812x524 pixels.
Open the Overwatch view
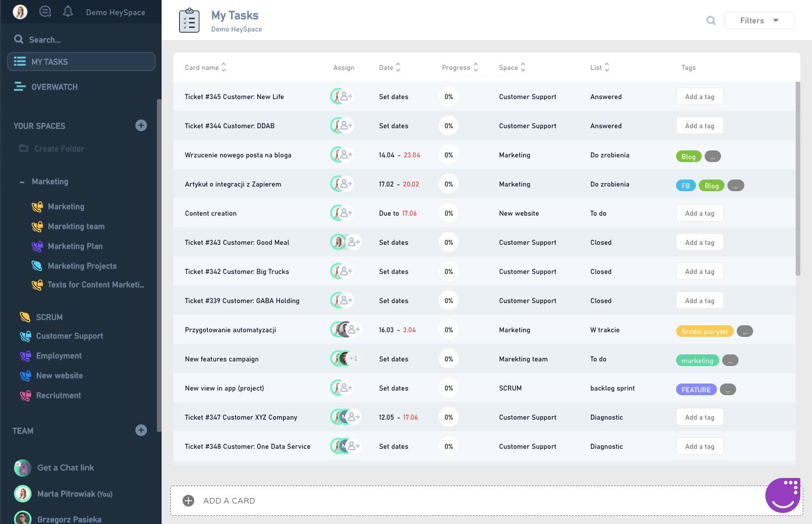tap(54, 87)
